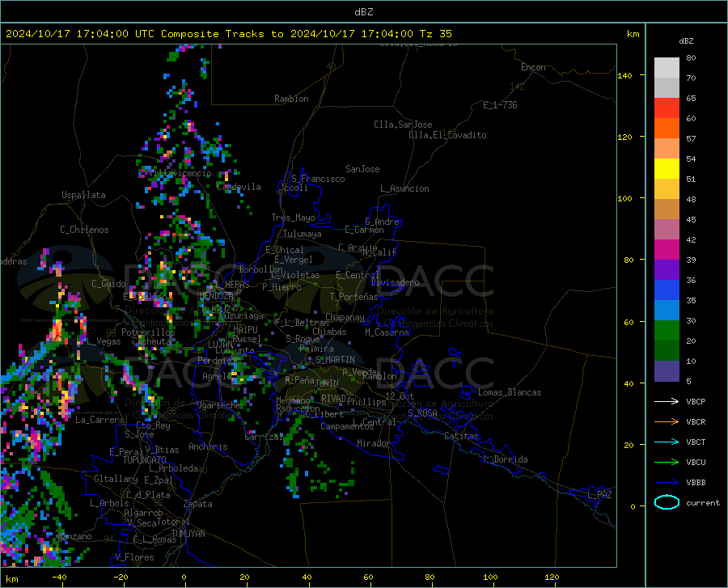728x588 pixels.
Task: Click the '120' tick on bottom km axis
Action: 552,577
